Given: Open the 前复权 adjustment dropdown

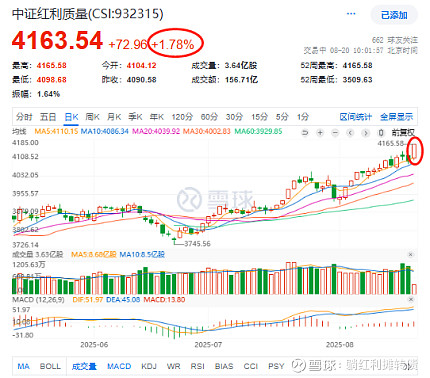Looking at the screenshot, I should 403,133.
